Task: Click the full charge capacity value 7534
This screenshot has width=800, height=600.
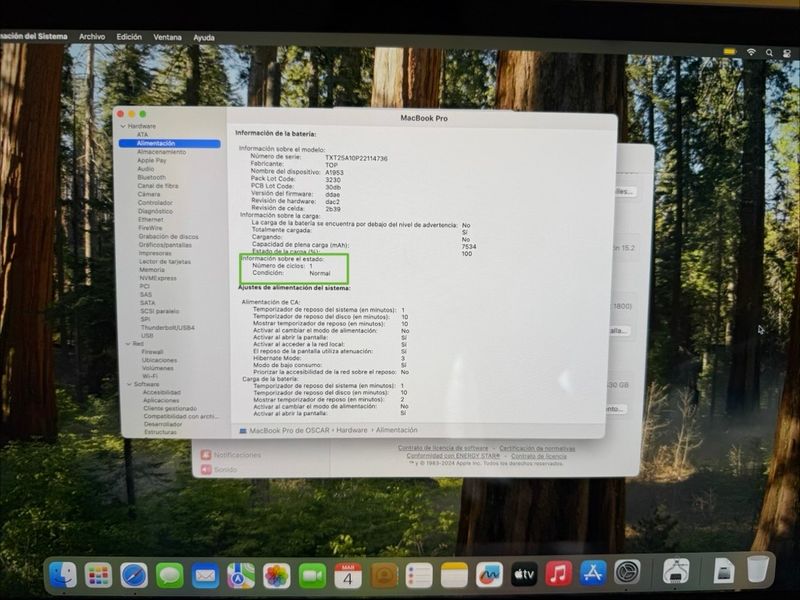Action: [x=469, y=246]
